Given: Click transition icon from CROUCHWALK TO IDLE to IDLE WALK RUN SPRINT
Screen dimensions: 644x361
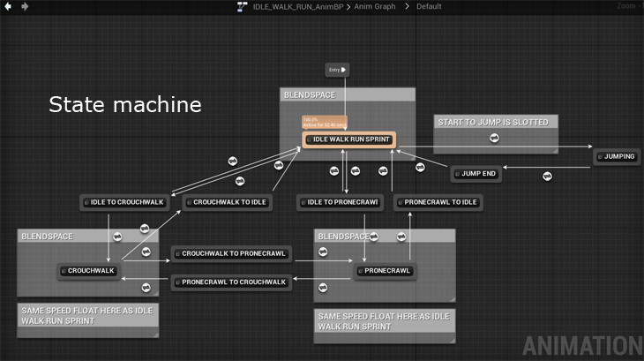Looking at the screenshot, I should tap(279, 165).
